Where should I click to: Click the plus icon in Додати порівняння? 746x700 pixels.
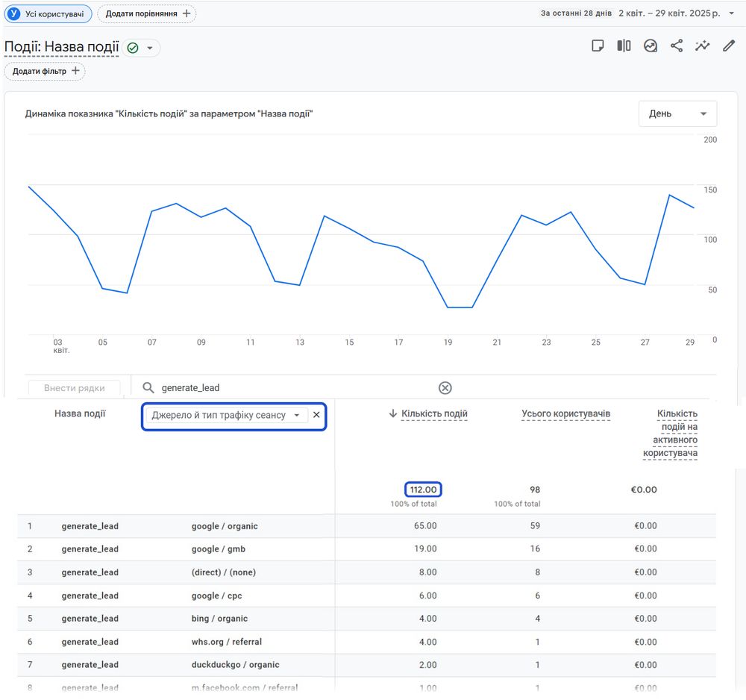(x=186, y=13)
